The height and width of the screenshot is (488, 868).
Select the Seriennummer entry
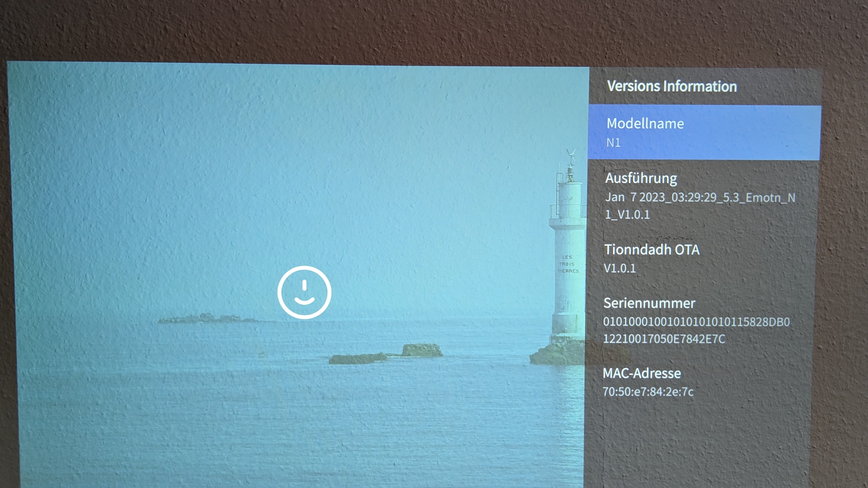click(x=649, y=303)
